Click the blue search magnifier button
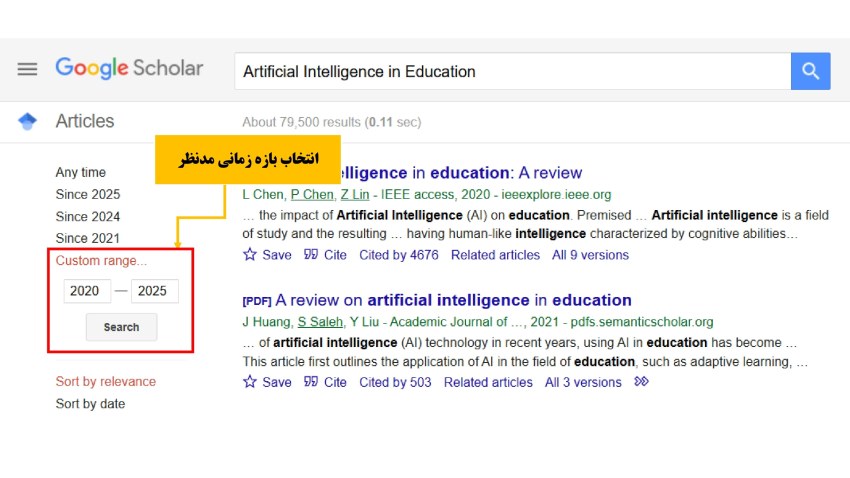 click(x=810, y=71)
